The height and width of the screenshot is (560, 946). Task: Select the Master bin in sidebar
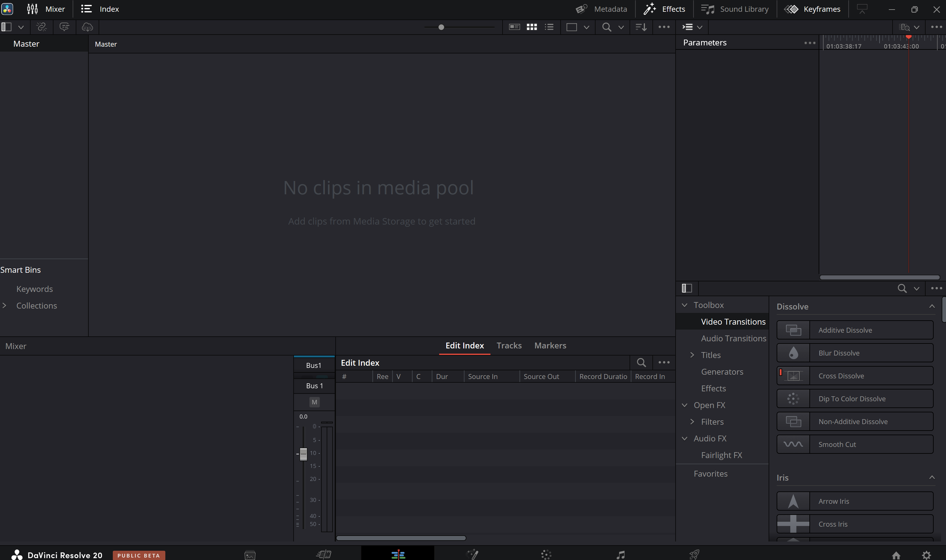44,44
